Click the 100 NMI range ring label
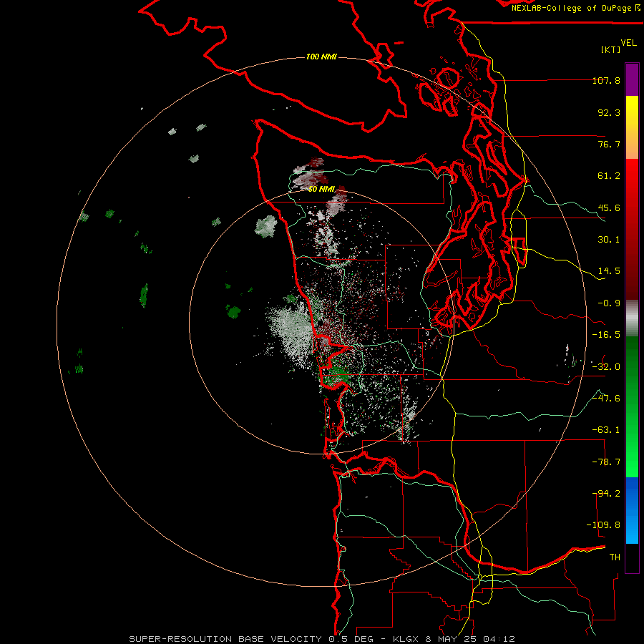Screen dimensions: 644x644 (321, 57)
